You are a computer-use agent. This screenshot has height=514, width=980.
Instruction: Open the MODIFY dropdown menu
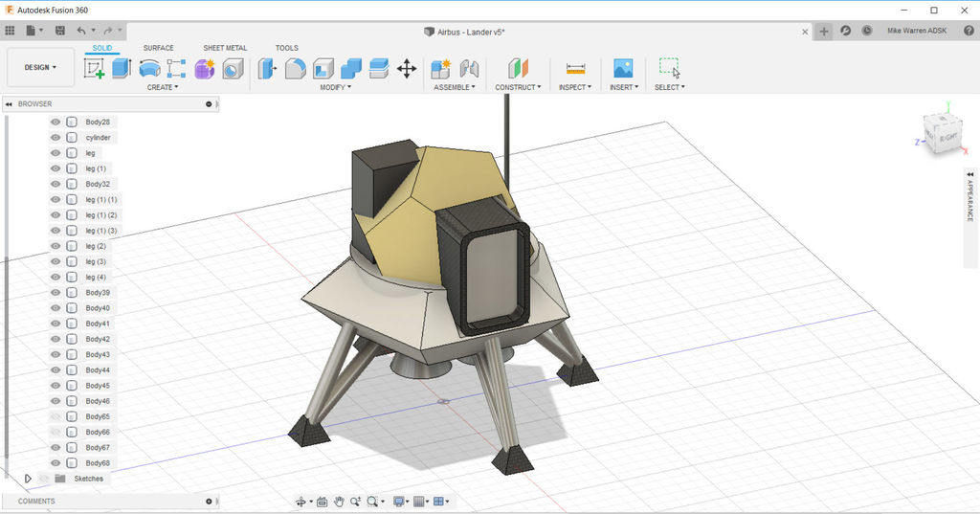(336, 87)
